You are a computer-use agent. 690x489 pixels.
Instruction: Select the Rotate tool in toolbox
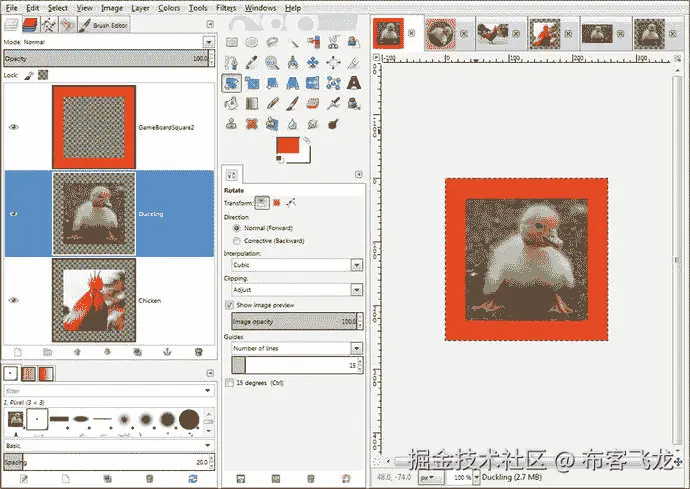coord(231,83)
